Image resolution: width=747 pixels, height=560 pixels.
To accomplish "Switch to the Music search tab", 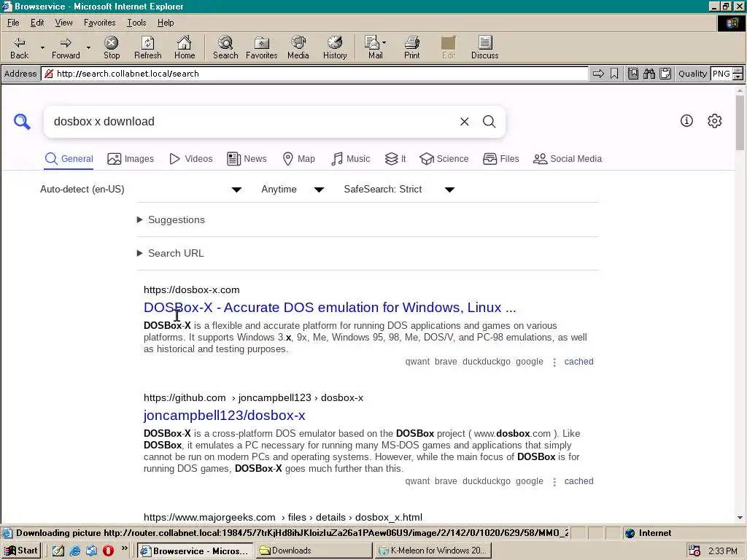I will 350,158.
